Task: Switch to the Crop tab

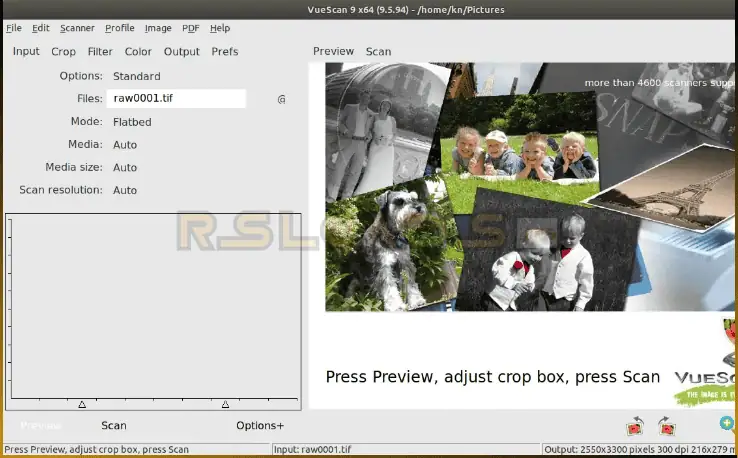Action: (63, 51)
